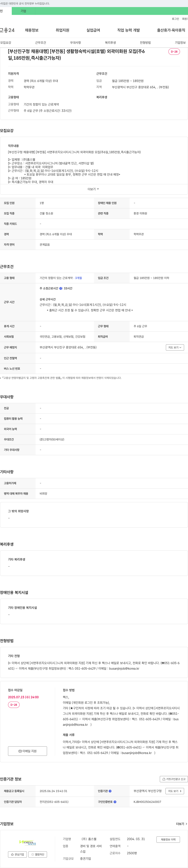The image size is (188, 868).
Task: Select the 건물 청소원 job type value
Action: [x=46, y=213]
